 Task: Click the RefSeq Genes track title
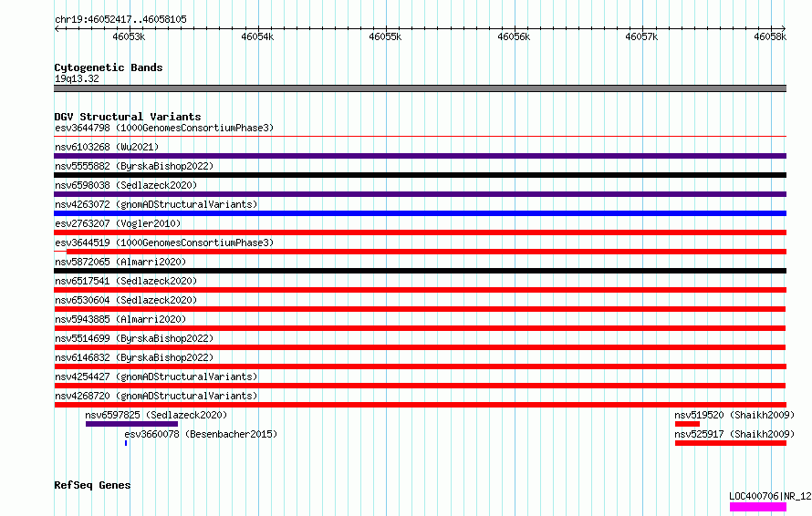point(92,486)
